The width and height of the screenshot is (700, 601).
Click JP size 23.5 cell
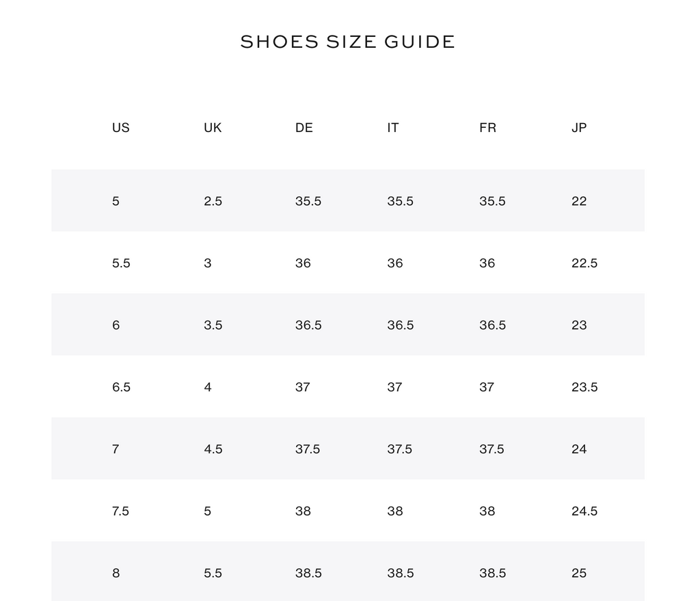tap(584, 387)
